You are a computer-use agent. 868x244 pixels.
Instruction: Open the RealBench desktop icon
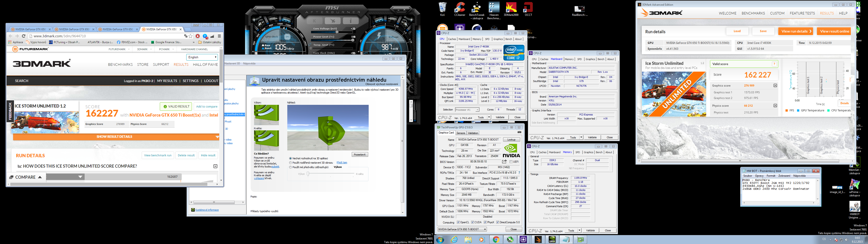point(580,10)
